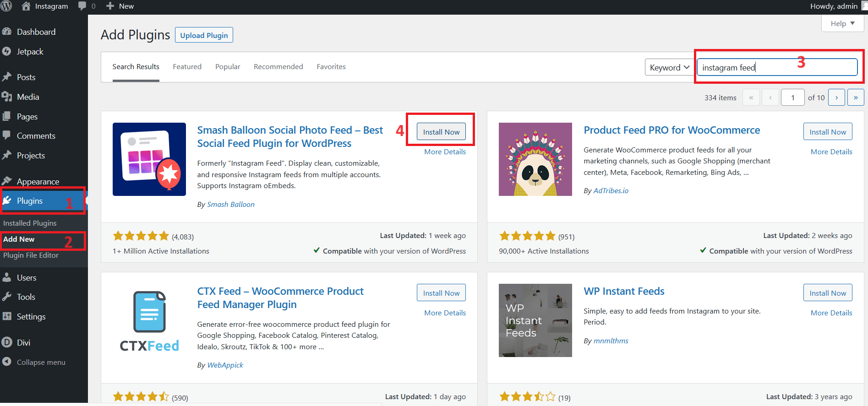Open the Howdy, admin account menu
Viewport: 868px width, 406px height.
(x=838, y=6)
